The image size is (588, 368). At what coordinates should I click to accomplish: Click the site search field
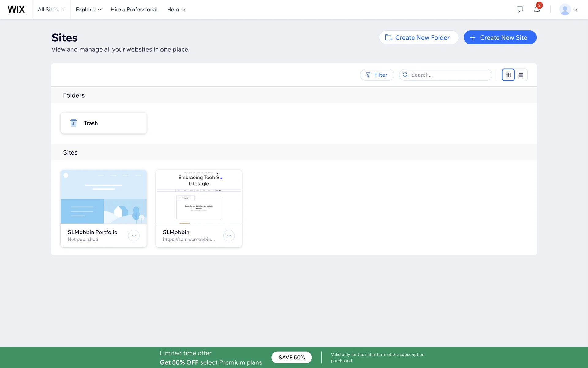click(449, 75)
